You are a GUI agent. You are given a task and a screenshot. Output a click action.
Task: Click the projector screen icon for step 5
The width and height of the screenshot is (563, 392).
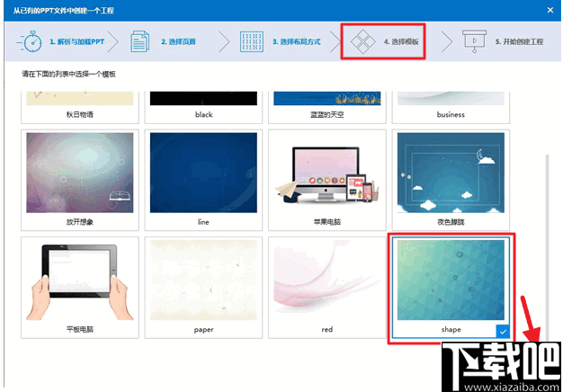point(474,41)
